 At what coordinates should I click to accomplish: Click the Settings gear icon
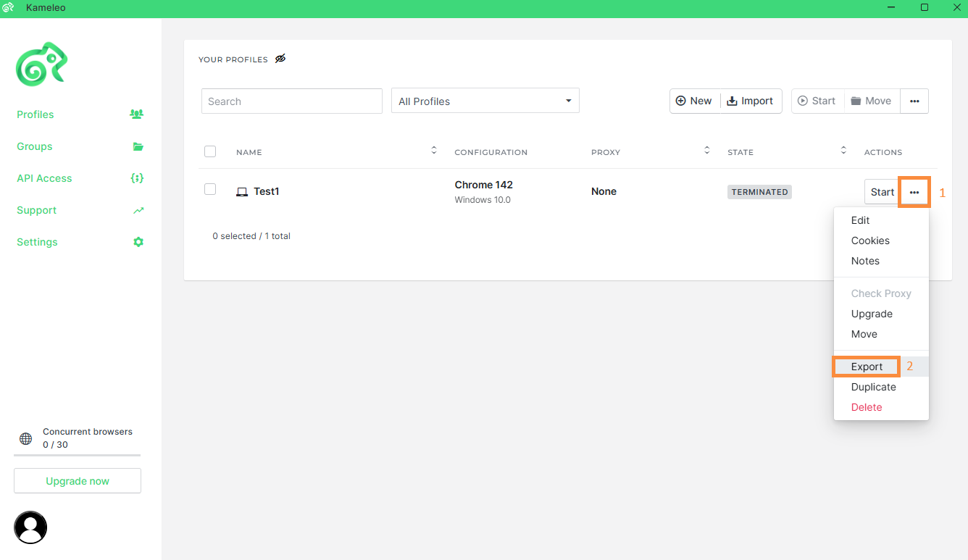(x=138, y=242)
